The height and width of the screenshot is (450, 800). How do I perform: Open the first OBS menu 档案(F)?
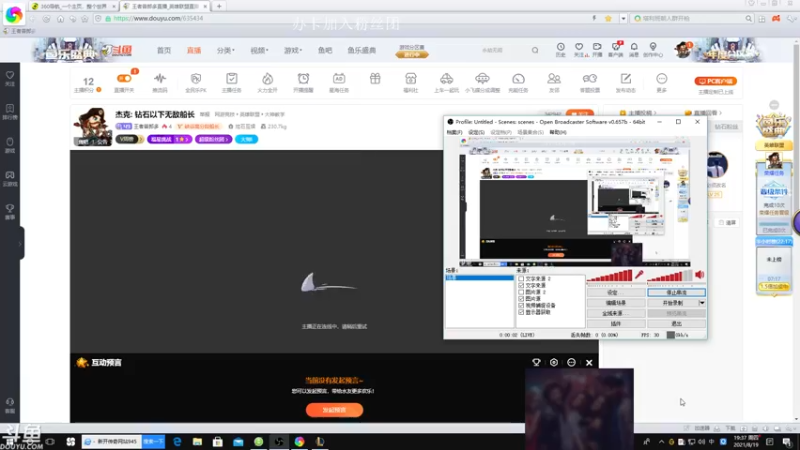point(454,132)
